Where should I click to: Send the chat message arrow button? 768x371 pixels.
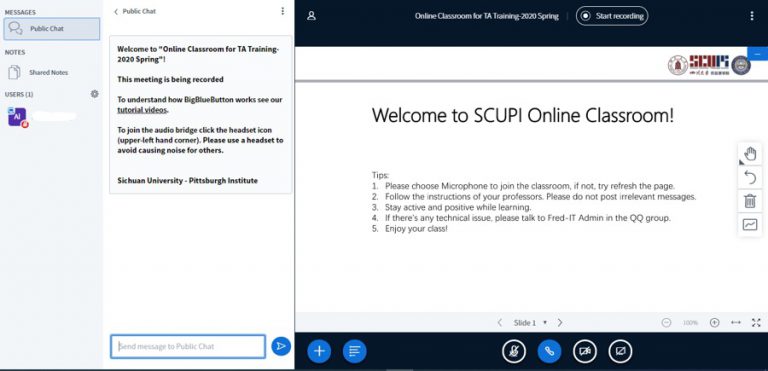(281, 346)
